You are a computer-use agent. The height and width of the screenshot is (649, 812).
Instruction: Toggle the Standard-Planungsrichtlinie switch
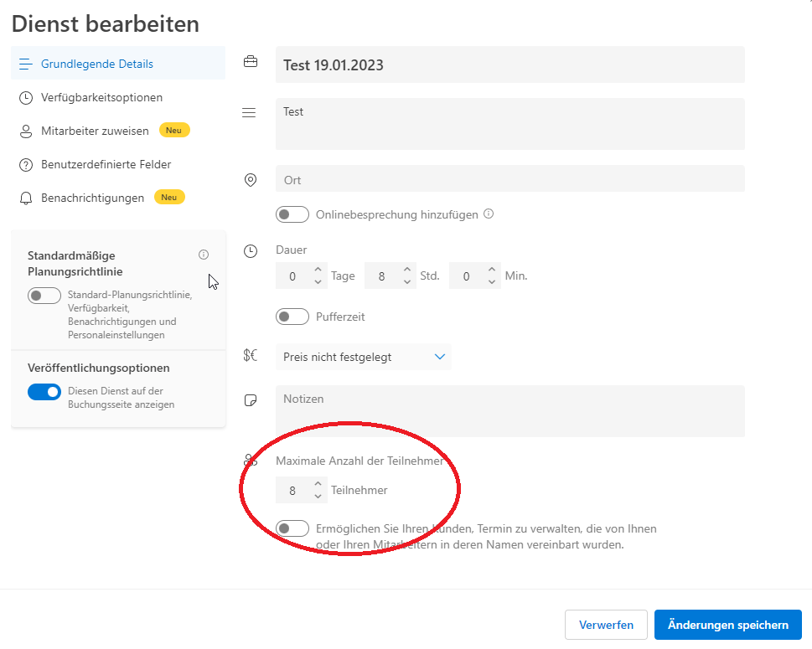(44, 296)
